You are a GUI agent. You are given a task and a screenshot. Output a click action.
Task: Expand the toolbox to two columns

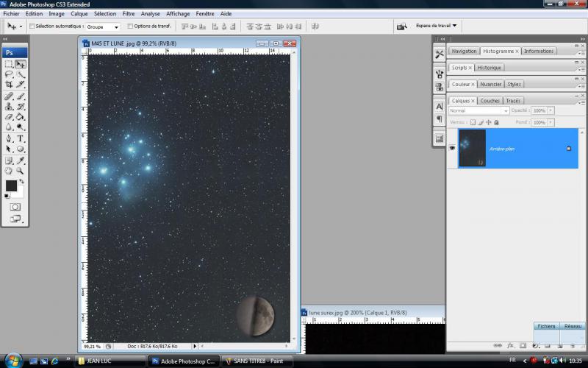coord(5,39)
